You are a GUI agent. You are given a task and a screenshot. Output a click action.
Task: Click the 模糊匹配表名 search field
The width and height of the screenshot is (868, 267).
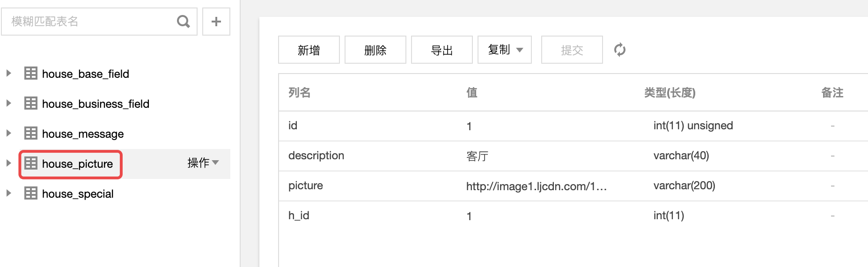click(89, 22)
